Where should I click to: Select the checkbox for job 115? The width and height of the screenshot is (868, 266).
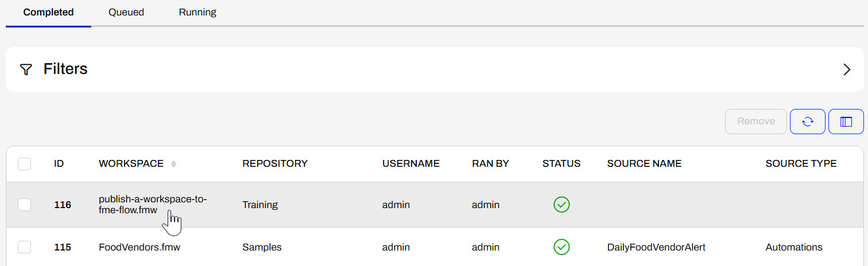[24, 247]
